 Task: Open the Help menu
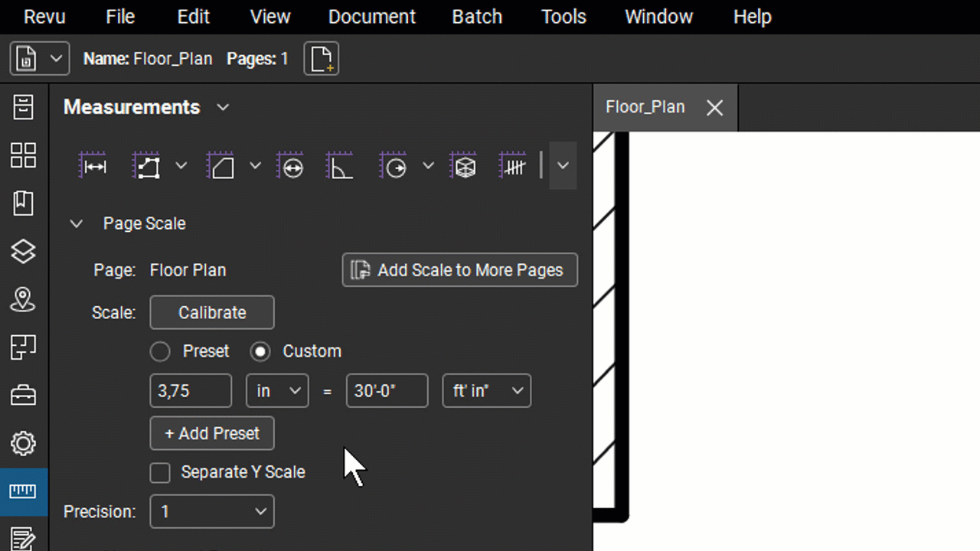[x=753, y=17]
